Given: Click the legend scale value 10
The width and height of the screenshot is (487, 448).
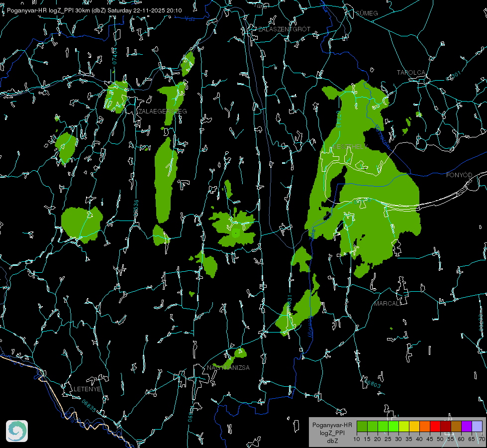Looking at the screenshot, I should tap(357, 439).
